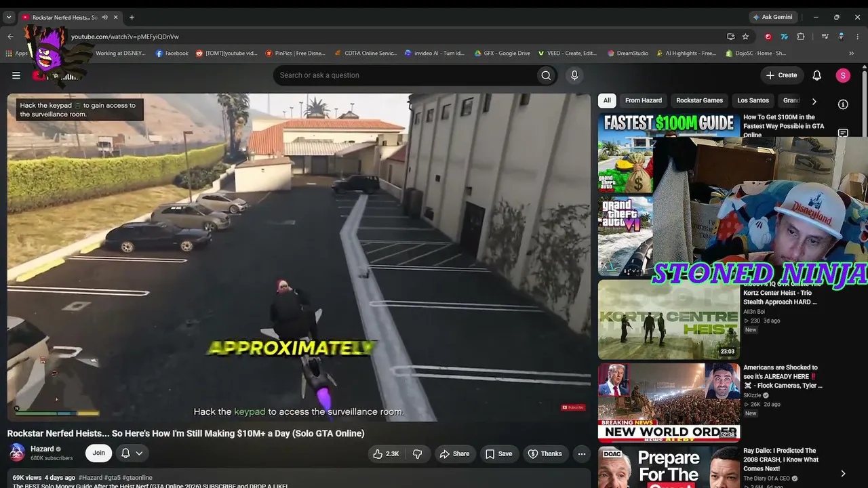This screenshot has width=868, height=488.
Task: Open the Ray Dalio video title
Action: 781,460
